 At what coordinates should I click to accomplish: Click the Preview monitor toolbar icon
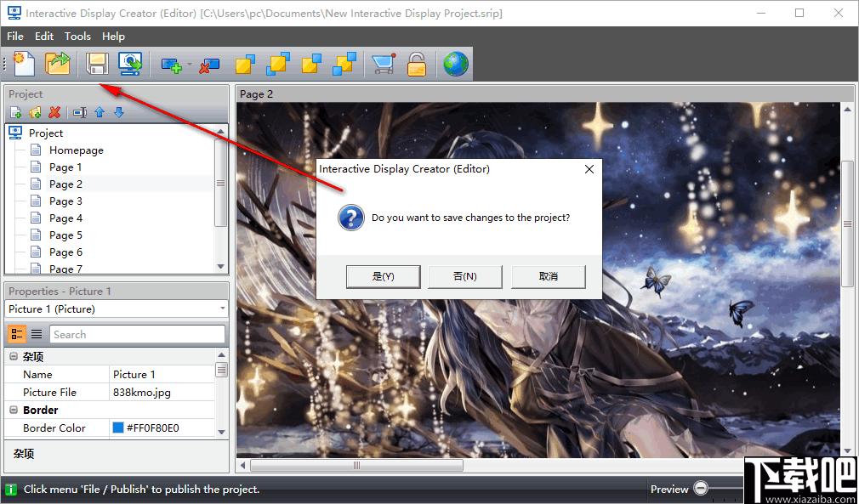130,64
